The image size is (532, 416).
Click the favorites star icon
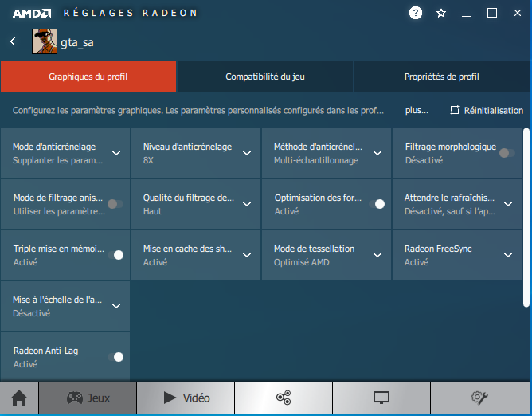click(441, 14)
